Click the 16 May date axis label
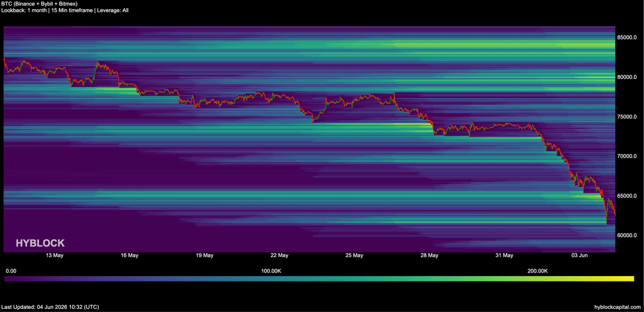 (x=129, y=255)
